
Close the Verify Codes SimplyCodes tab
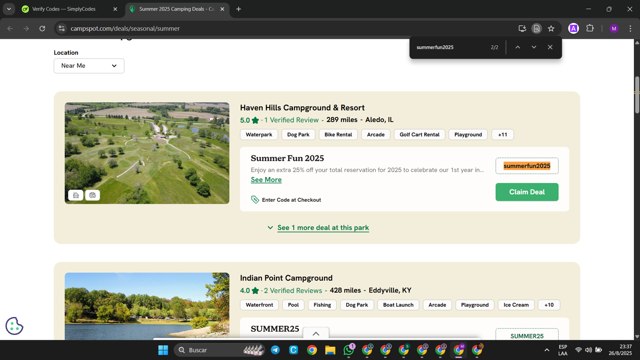point(115,9)
